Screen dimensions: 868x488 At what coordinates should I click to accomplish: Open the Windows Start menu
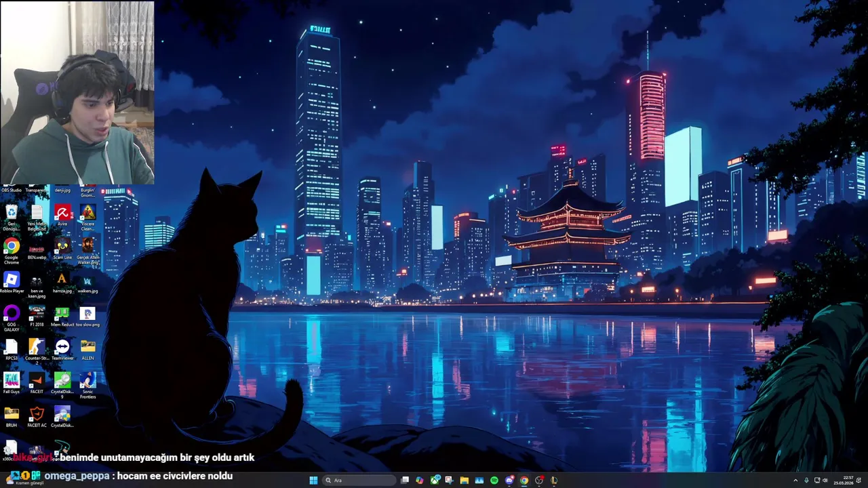pyautogui.click(x=313, y=481)
